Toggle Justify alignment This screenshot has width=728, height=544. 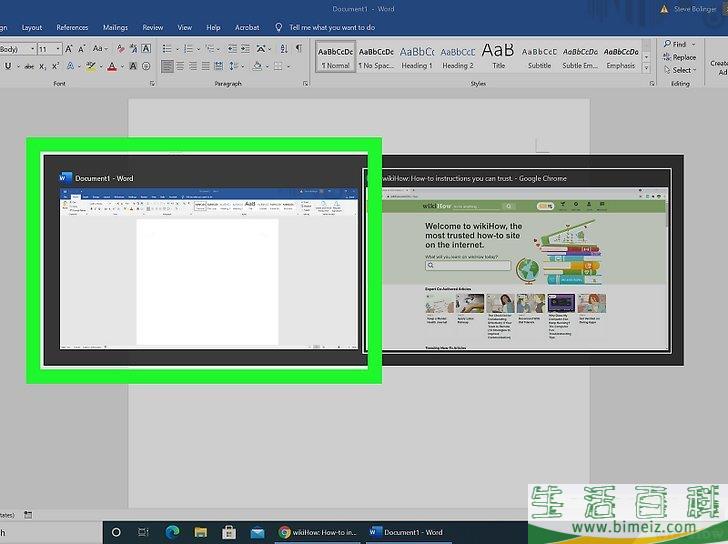[206, 66]
